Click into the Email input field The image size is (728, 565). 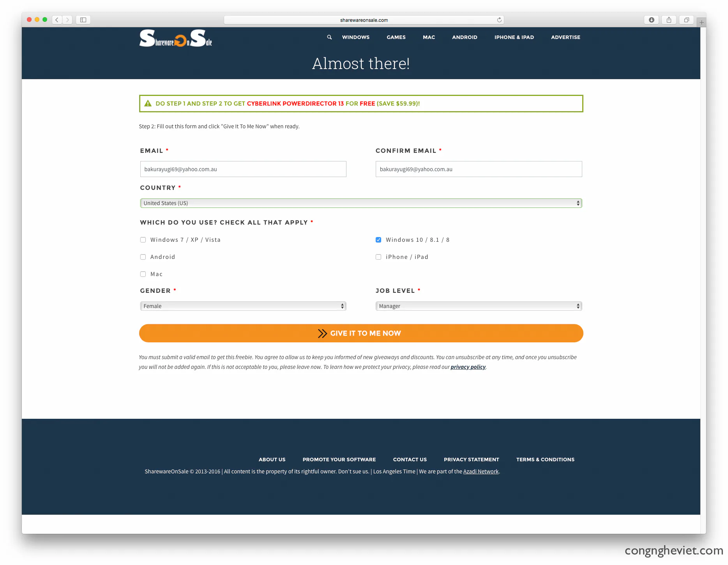pyautogui.click(x=243, y=169)
